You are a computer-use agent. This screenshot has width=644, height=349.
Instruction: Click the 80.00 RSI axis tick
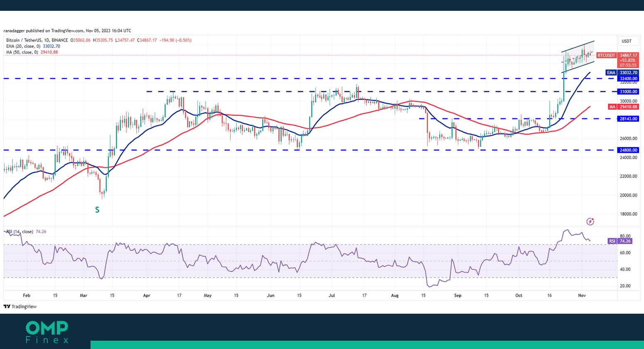pos(625,236)
